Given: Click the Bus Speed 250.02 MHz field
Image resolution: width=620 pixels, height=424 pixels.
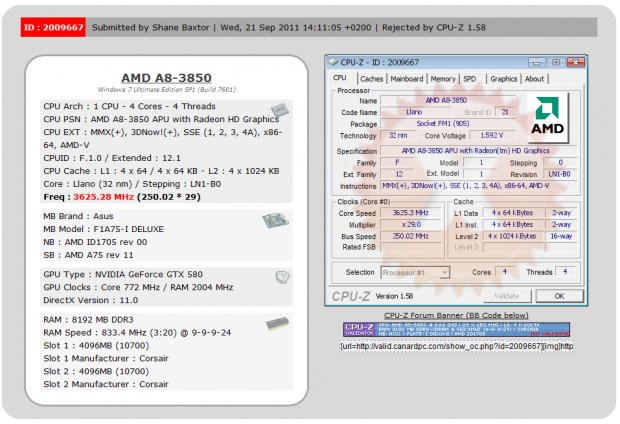Looking at the screenshot, I should [x=410, y=236].
